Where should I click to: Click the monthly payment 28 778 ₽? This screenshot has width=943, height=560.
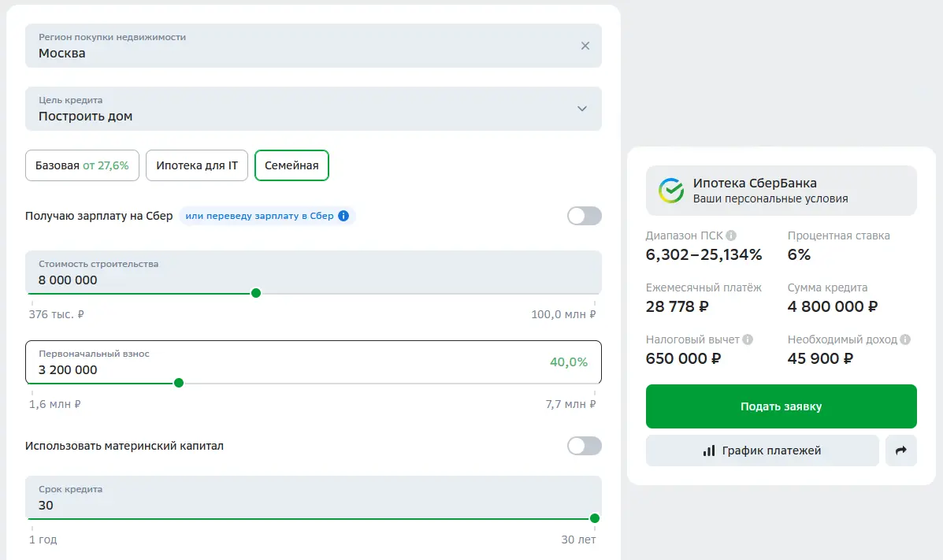coord(678,306)
